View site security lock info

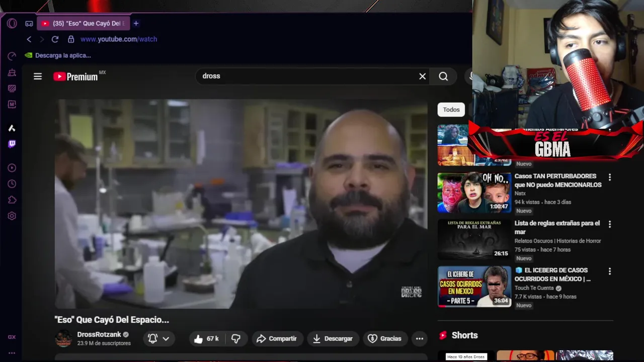pos(71,39)
